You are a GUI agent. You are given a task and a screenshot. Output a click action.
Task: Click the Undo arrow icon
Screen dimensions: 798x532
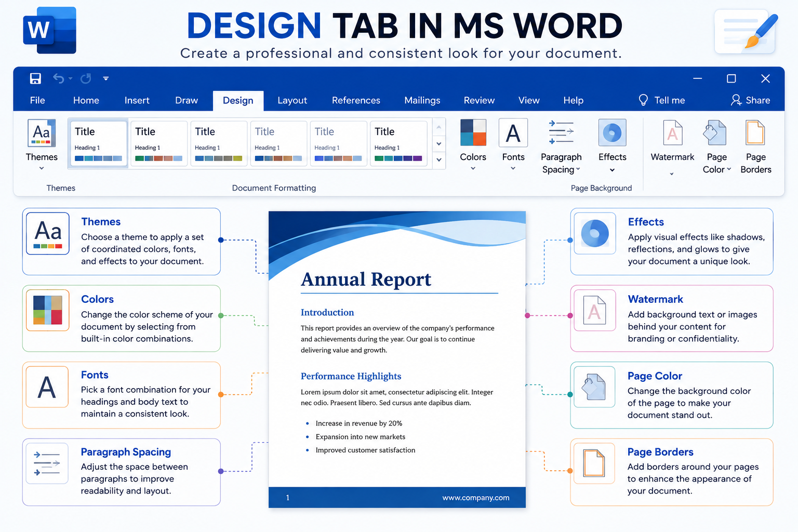pyautogui.click(x=59, y=78)
